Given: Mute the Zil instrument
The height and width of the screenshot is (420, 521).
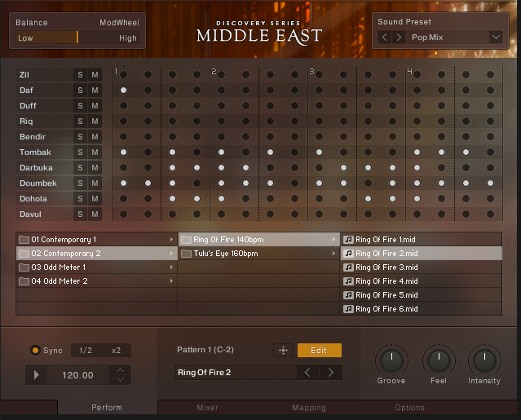Looking at the screenshot, I should coord(95,75).
